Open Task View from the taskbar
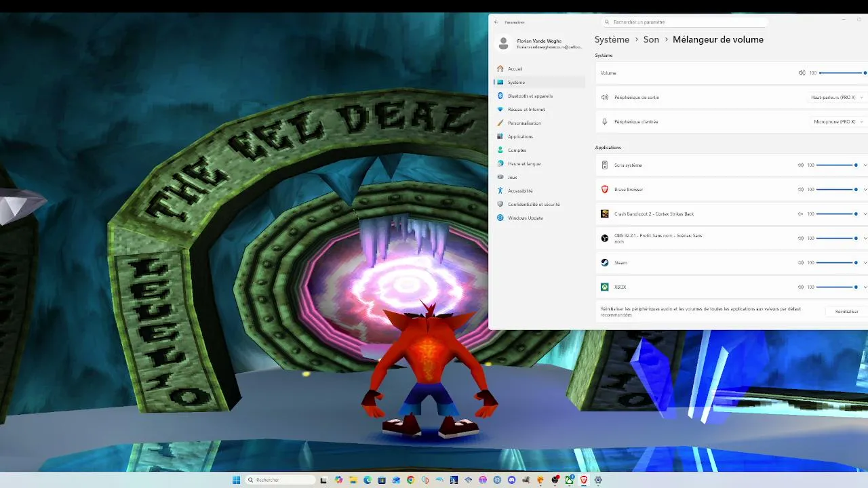 pos(325,480)
